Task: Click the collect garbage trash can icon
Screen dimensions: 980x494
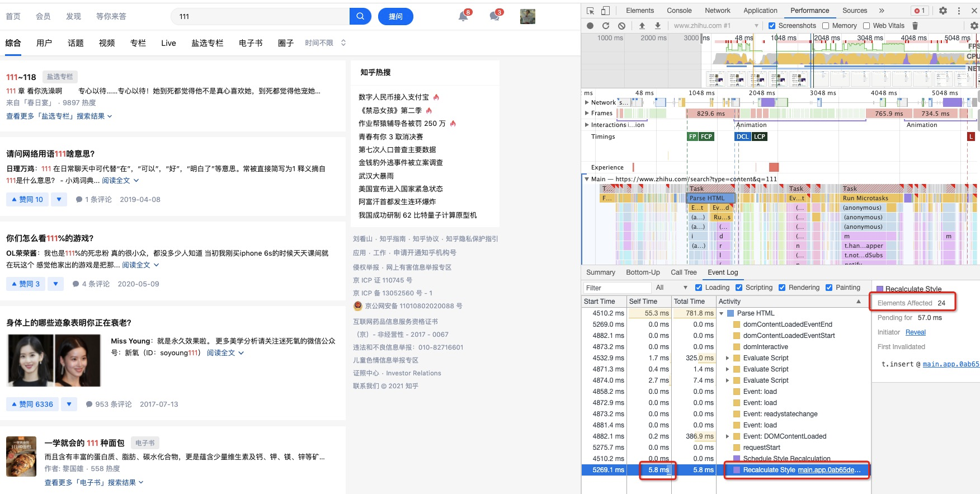Action: (915, 26)
